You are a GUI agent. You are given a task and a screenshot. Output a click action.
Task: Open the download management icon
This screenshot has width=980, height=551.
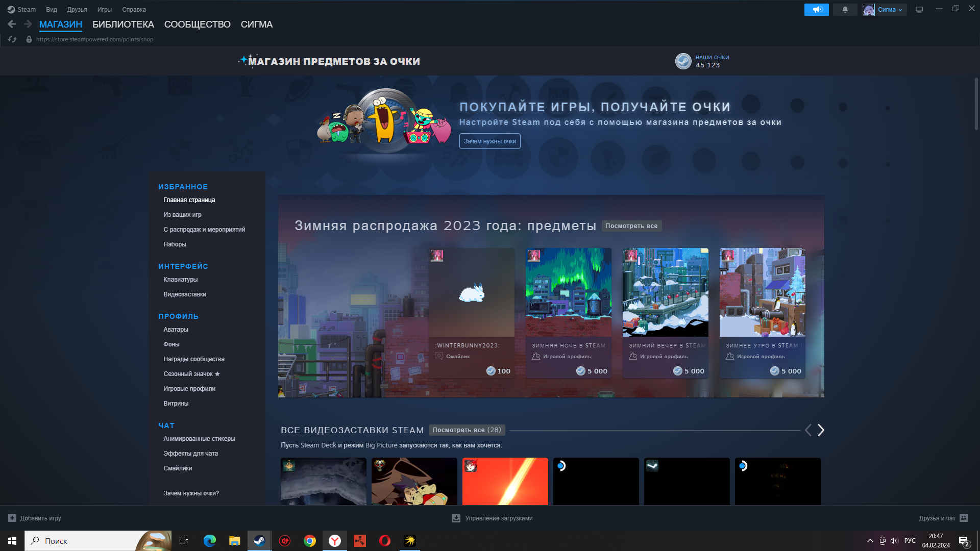456,518
